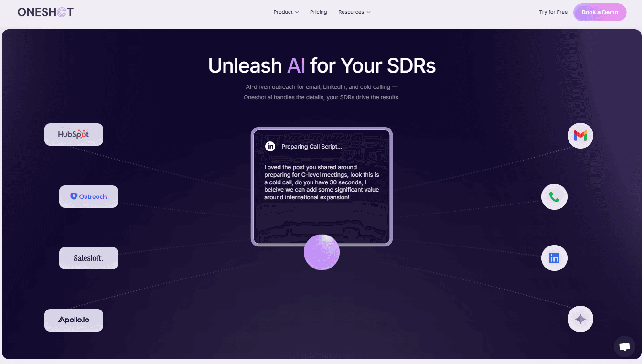Click the Outreach integration tile
This screenshot has width=644, height=364.
[x=88, y=196]
